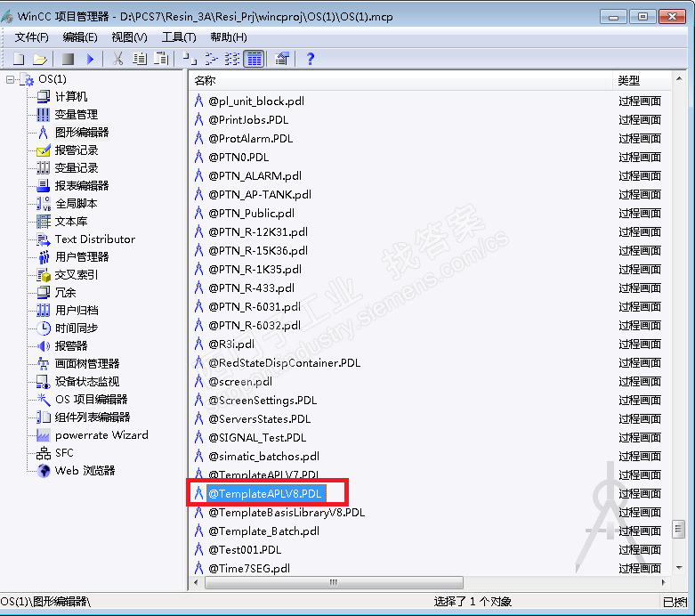
Task: Click the Text Distributor icon
Action: (43, 239)
